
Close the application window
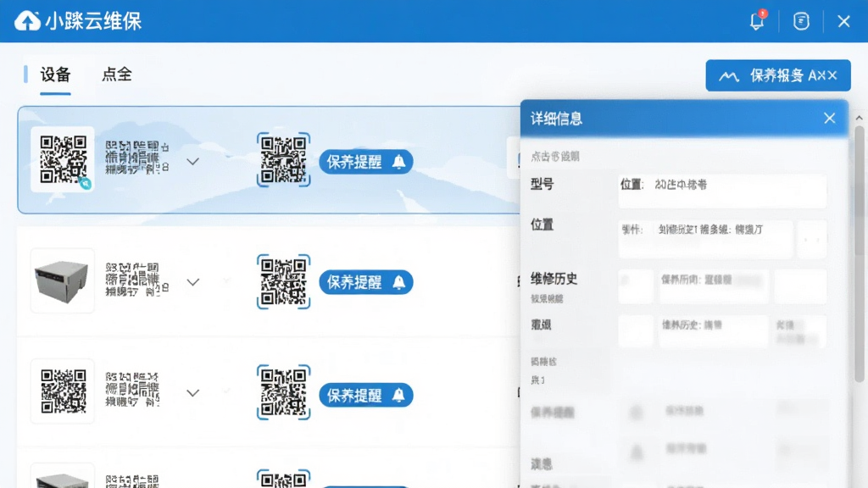(x=843, y=21)
